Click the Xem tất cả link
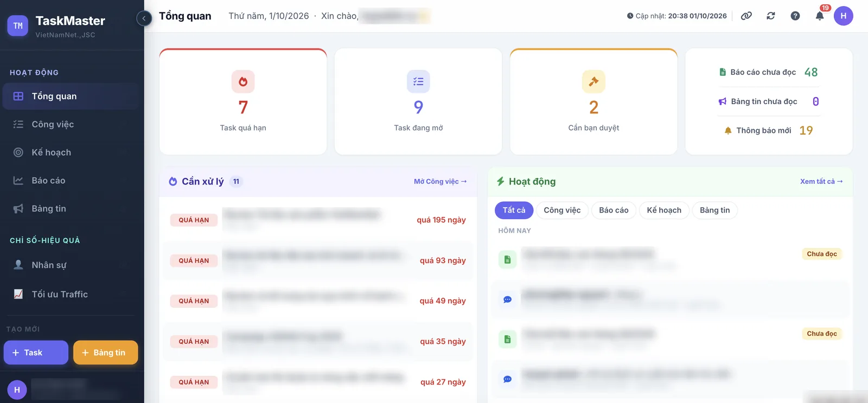Viewport: 868px width, 403px height. coord(821,182)
